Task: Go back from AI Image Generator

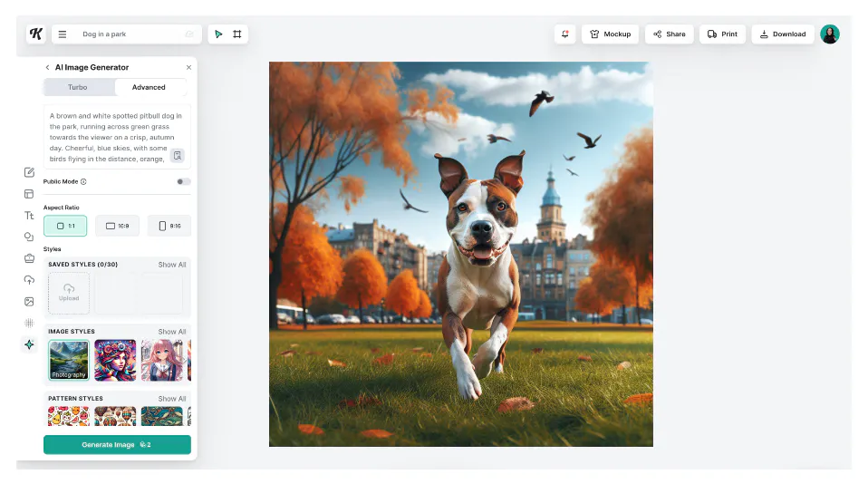Action: point(48,68)
